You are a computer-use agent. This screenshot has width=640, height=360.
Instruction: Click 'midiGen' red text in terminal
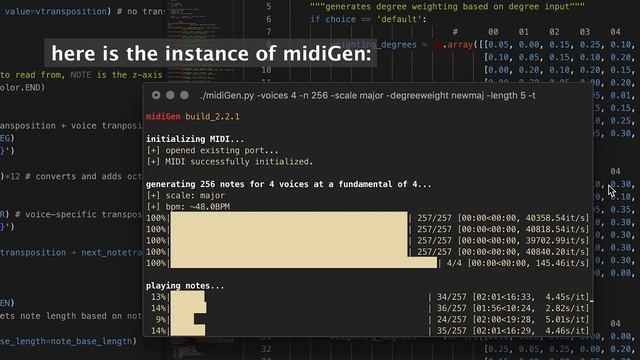[x=163, y=117]
